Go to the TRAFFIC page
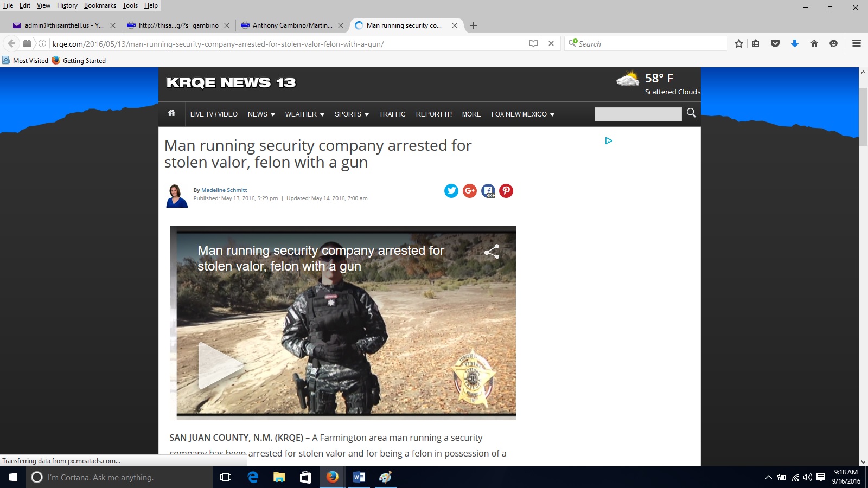 (x=392, y=114)
